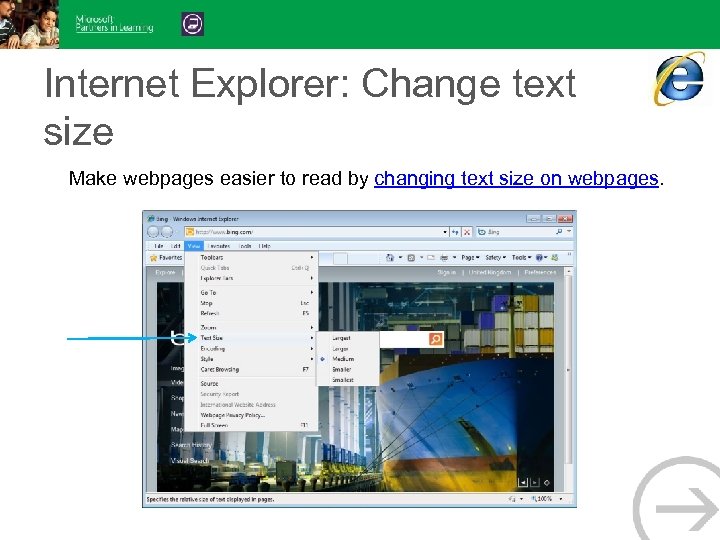This screenshot has width=720, height=540.
Task: Choose Refresh in View menu
Action: coord(251,314)
